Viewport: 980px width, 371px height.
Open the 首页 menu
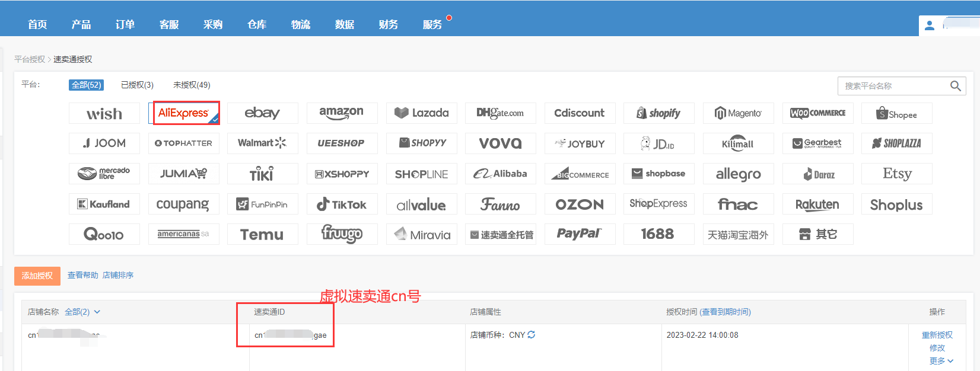37,24
